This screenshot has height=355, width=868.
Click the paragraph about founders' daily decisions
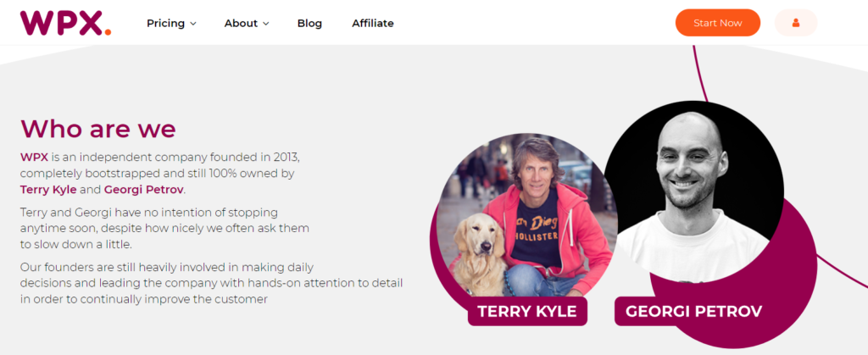[x=211, y=282]
